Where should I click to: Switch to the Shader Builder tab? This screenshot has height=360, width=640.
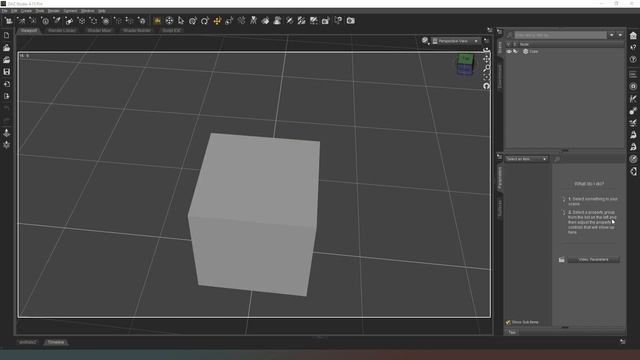point(137,31)
